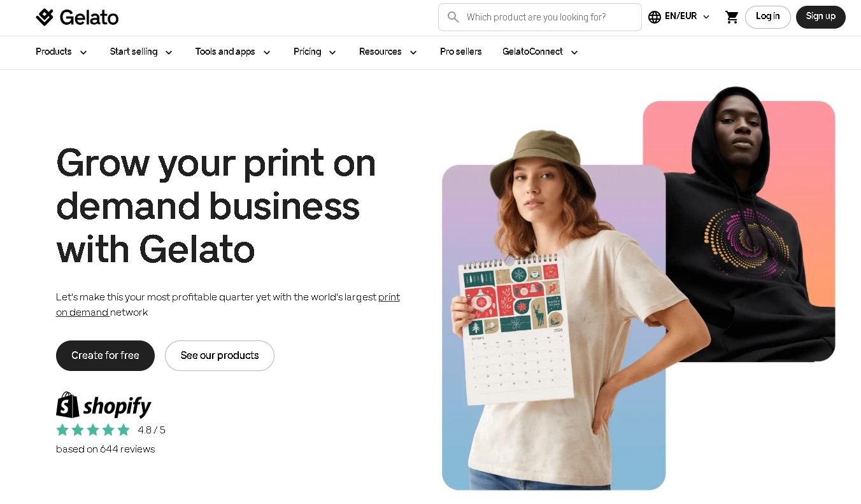This screenshot has height=504, width=861.
Task: Click the Sign up button
Action: (820, 17)
